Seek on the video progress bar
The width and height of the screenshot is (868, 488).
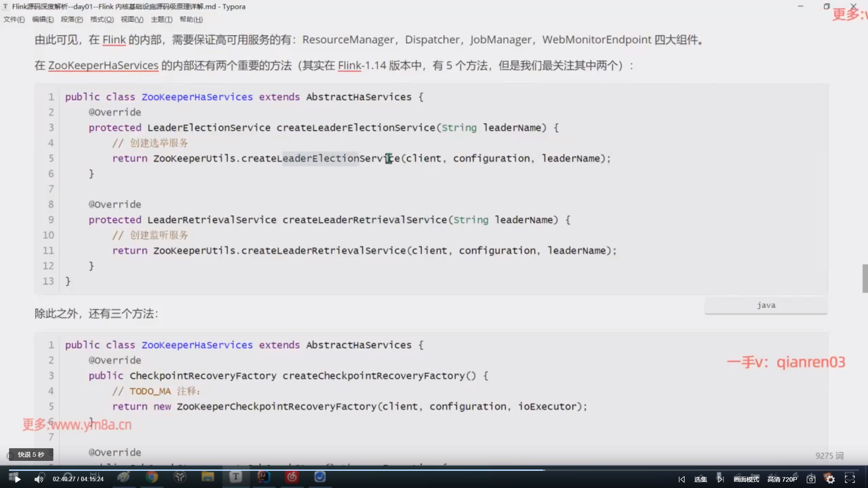click(434, 470)
